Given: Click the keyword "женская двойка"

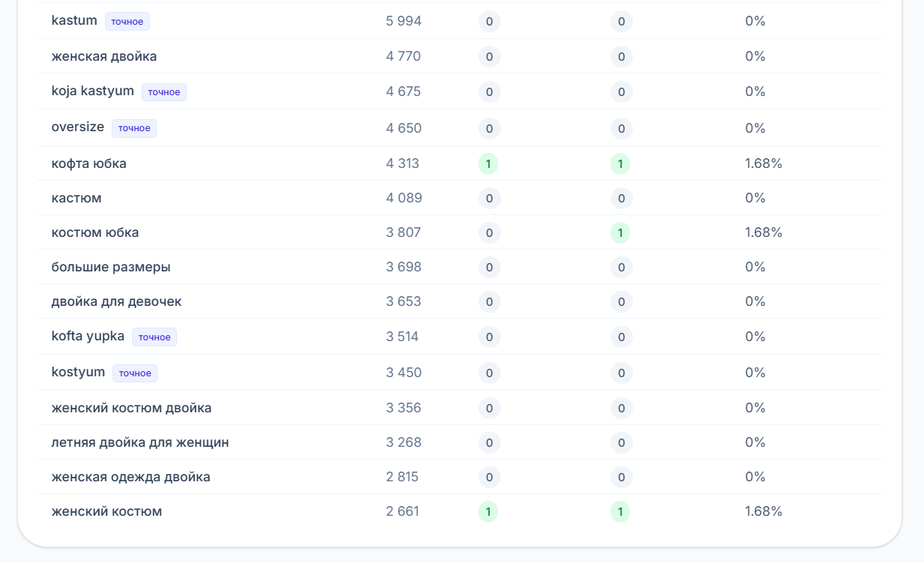Looking at the screenshot, I should click(104, 56).
